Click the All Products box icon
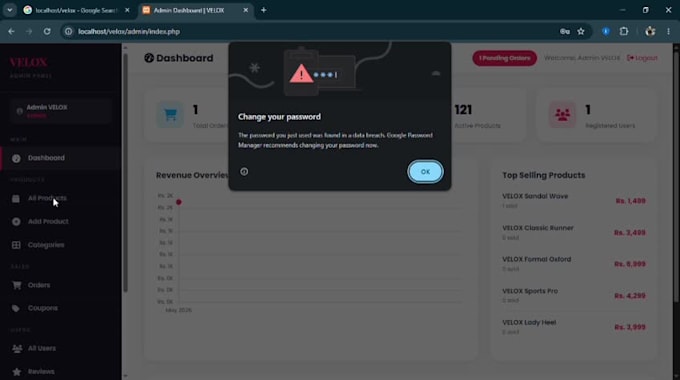This screenshot has height=380, width=680. pyautogui.click(x=16, y=199)
